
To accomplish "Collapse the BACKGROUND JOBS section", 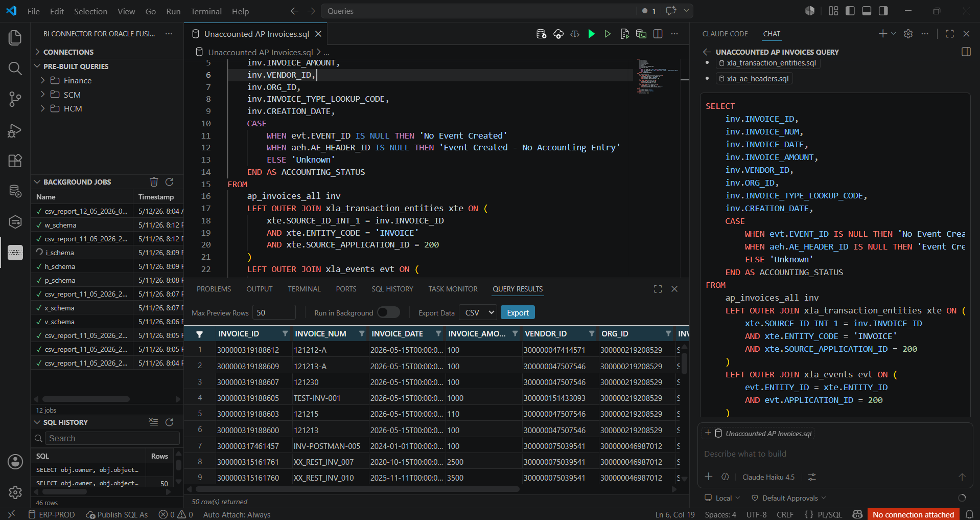I will (x=77, y=182).
